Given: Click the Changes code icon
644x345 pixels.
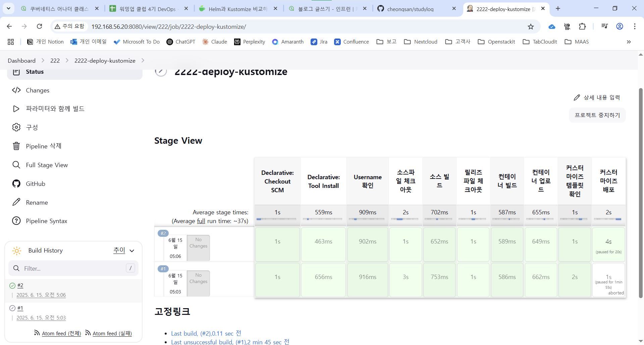Looking at the screenshot, I should tap(16, 90).
